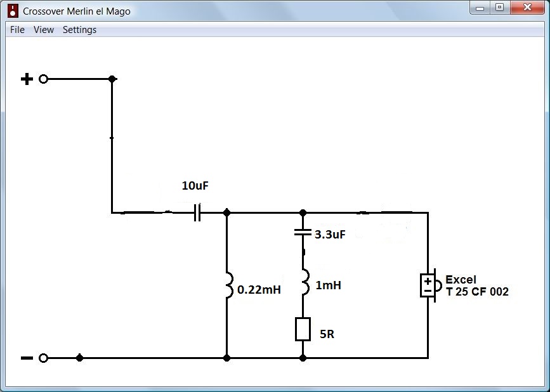Click the 1mH value label
This screenshot has width=550, height=392.
pyautogui.click(x=329, y=285)
